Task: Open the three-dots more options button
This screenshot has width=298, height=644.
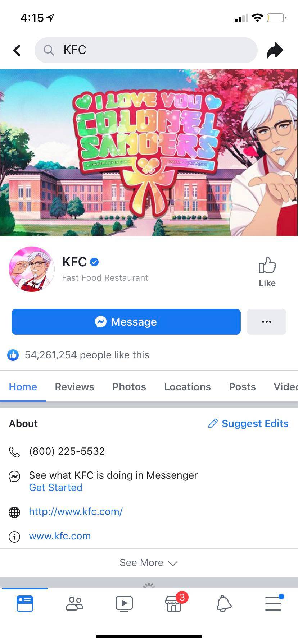Action: tap(266, 322)
